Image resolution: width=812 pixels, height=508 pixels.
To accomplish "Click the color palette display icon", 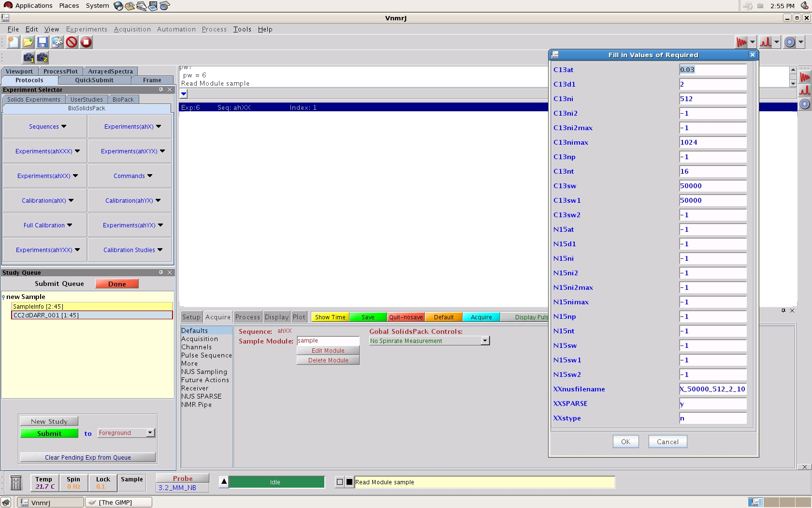I will [x=57, y=42].
